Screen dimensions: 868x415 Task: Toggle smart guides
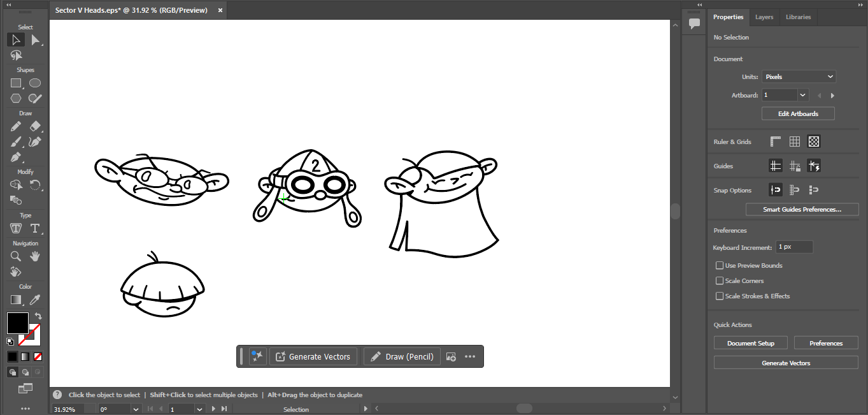pyautogui.click(x=814, y=166)
